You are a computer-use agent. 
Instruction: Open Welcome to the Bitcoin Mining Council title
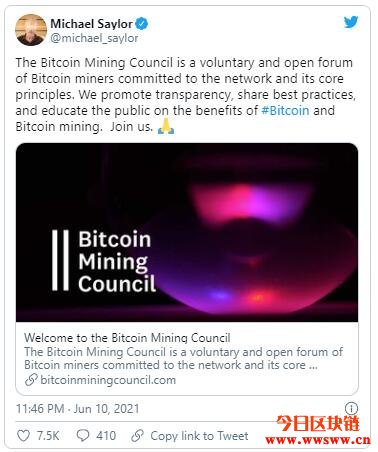coord(127,338)
